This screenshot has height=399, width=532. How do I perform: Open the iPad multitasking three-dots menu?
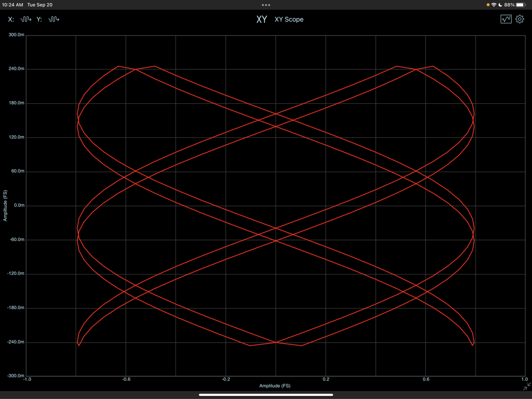point(266,5)
